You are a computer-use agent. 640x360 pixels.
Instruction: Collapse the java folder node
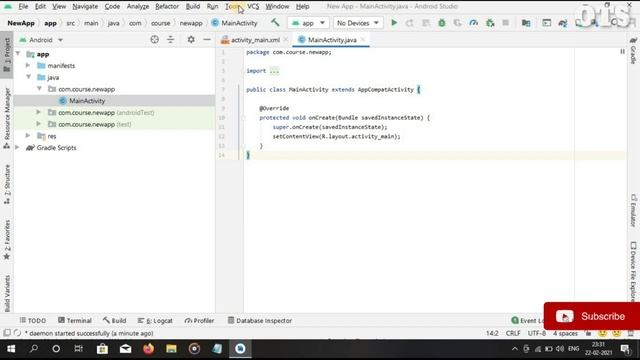[x=29, y=77]
